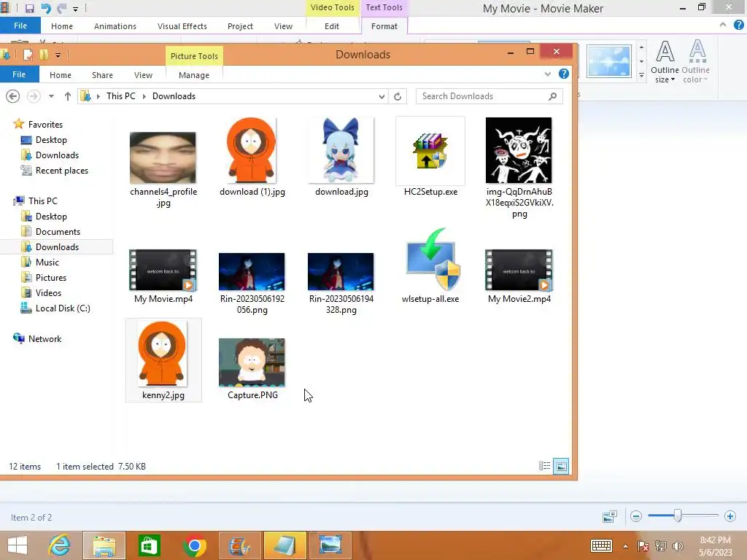Click This PC breadcrumb arrow

pyautogui.click(x=144, y=96)
